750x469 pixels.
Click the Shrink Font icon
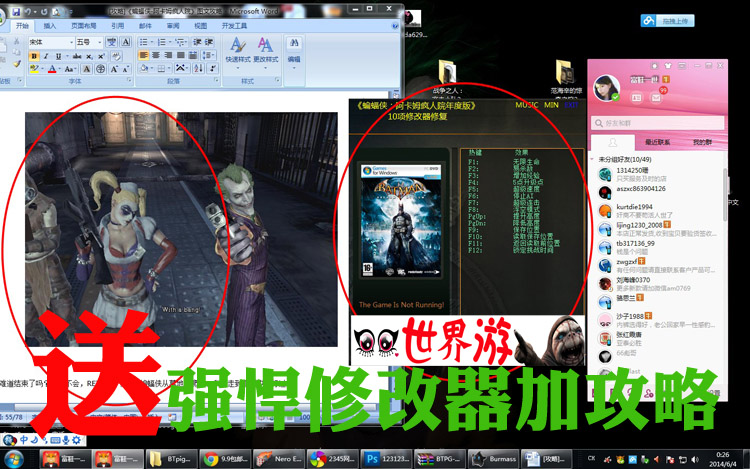click(x=125, y=69)
